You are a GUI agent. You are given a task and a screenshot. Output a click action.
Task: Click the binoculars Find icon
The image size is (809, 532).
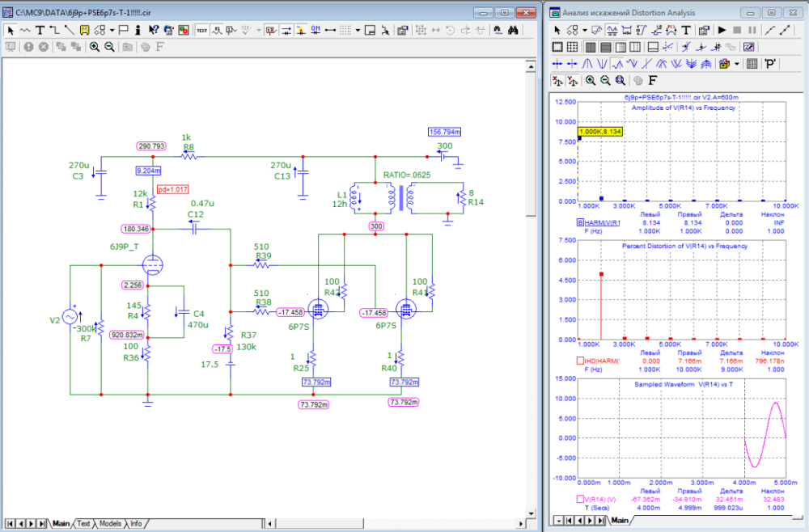click(x=512, y=30)
